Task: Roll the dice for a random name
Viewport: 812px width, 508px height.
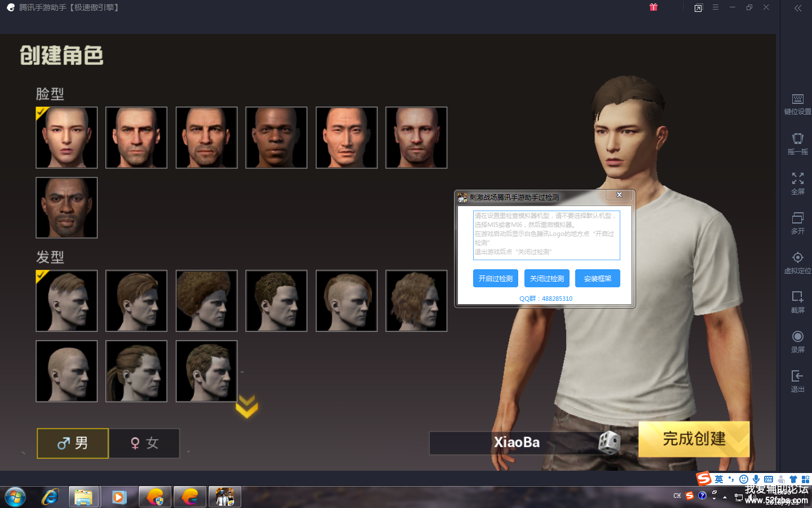Action: pyautogui.click(x=609, y=443)
